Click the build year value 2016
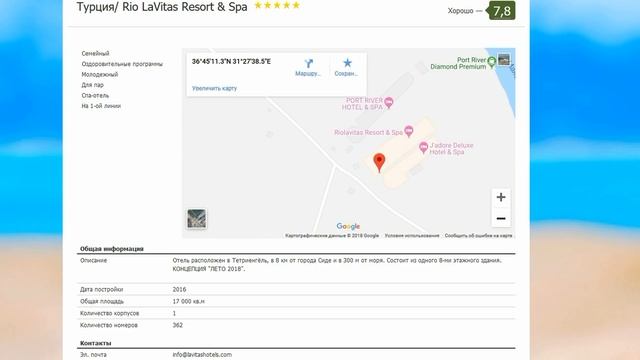Viewport: 640px width, 360px height. coord(179,289)
